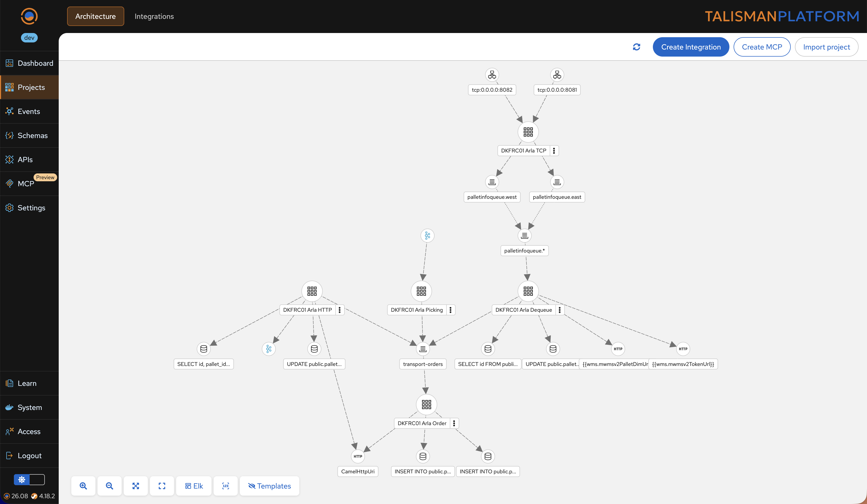Click the Import project button

826,47
